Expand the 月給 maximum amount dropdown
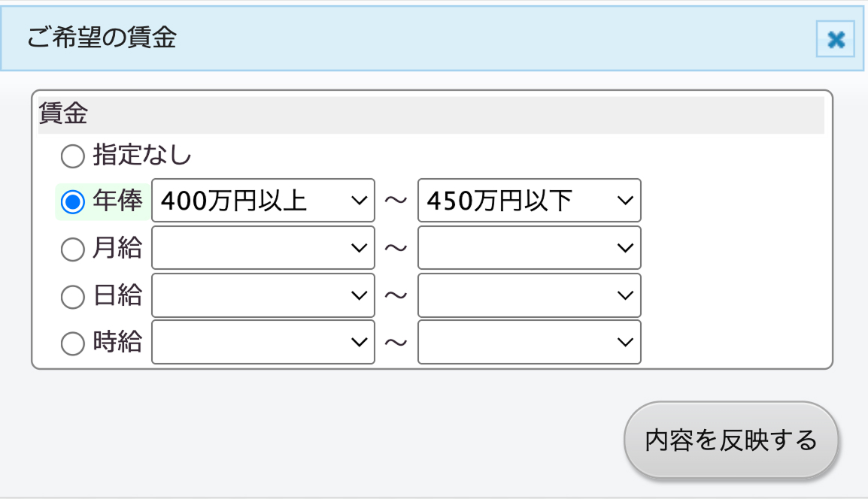This screenshot has width=868, height=499. tap(529, 248)
